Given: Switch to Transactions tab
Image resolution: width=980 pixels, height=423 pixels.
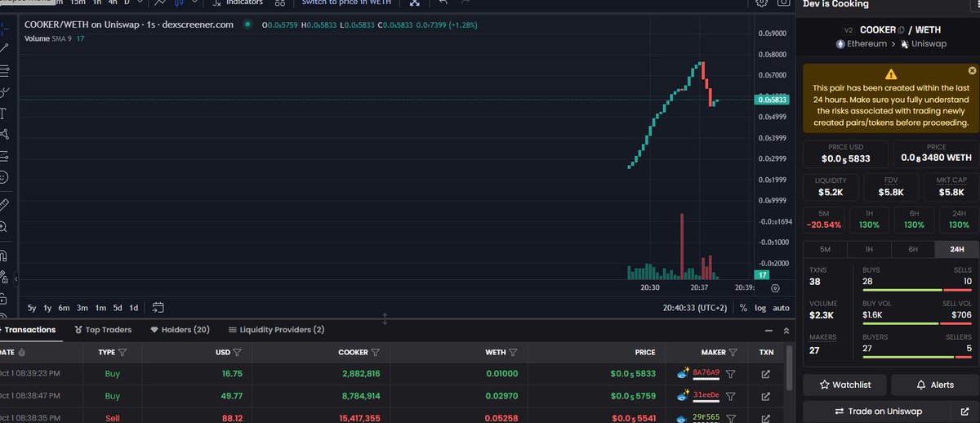Looking at the screenshot, I should click(32, 330).
